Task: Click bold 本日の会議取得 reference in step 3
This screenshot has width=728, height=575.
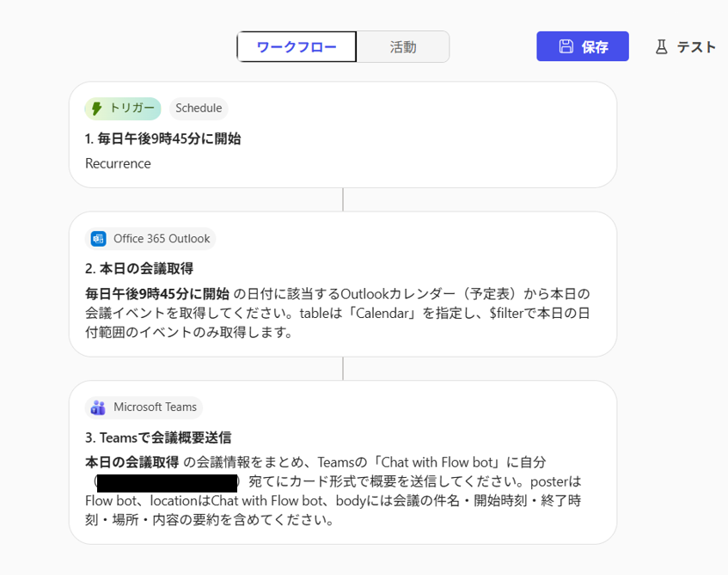Action: click(x=132, y=462)
